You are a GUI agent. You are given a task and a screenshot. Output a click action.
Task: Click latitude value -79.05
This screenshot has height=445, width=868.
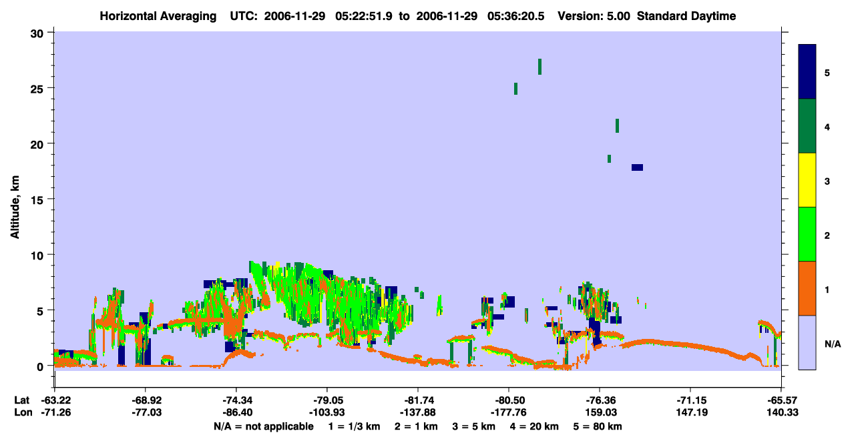327,400
